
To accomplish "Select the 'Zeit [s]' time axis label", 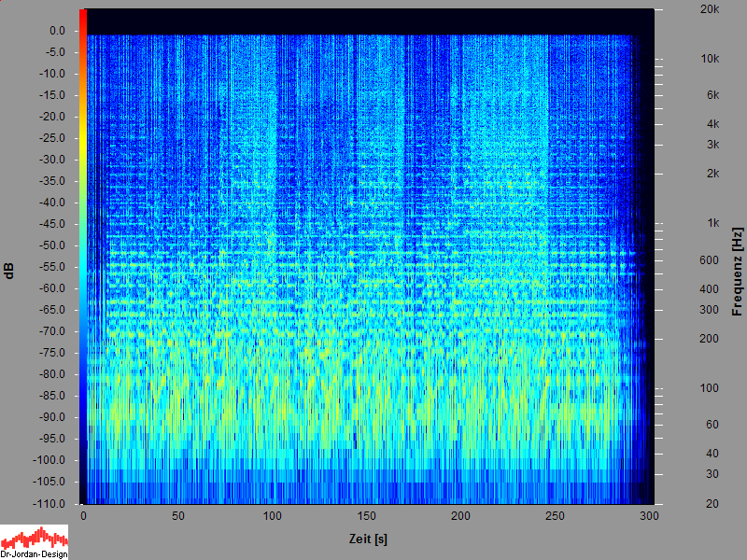I will (x=366, y=539).
